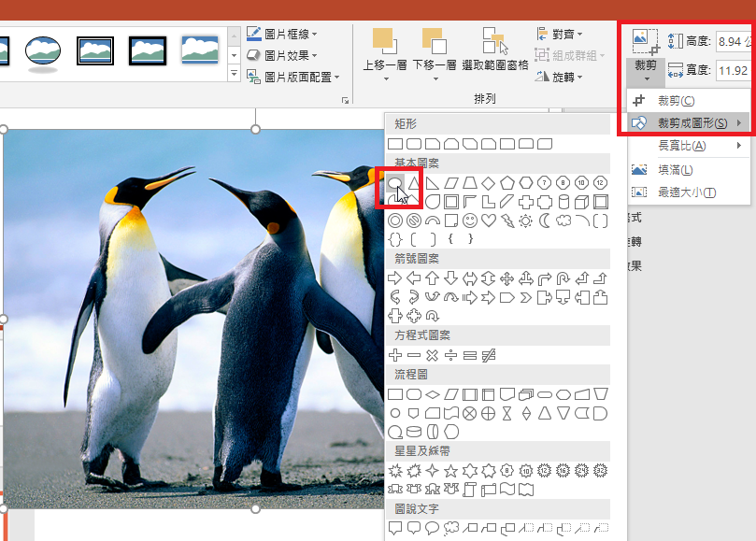Screen dimensions: 756x541
Task: Choose the Chevron arrow shape
Action: pos(525,297)
